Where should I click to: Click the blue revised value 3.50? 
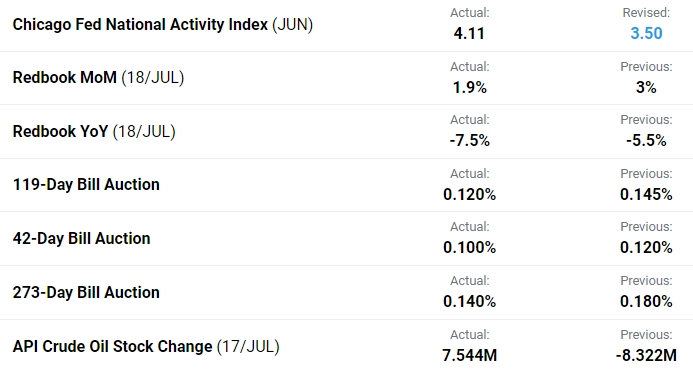pyautogui.click(x=646, y=33)
